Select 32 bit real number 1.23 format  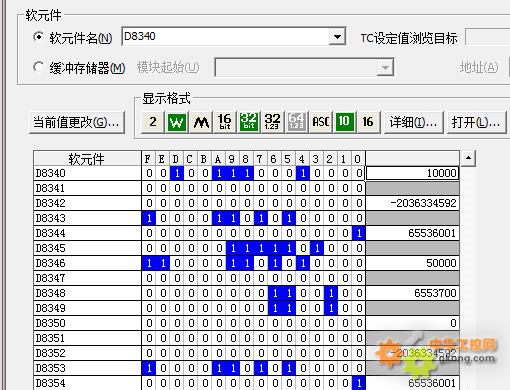(x=273, y=122)
